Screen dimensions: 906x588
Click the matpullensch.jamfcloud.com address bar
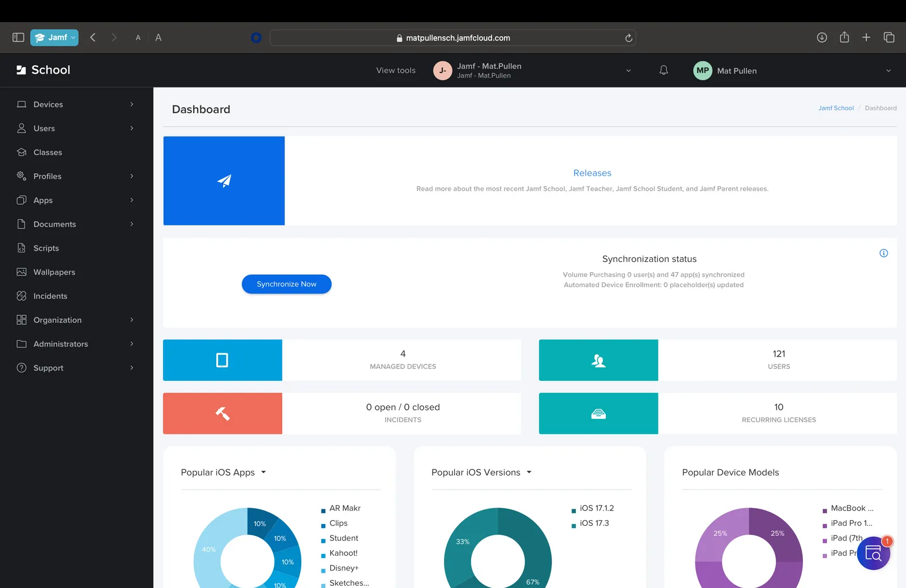tap(453, 38)
